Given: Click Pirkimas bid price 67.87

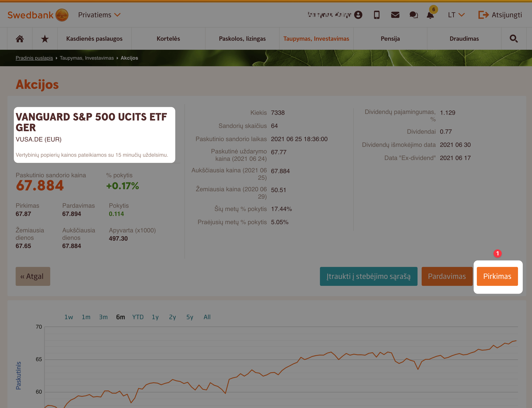Looking at the screenshot, I should [23, 214].
